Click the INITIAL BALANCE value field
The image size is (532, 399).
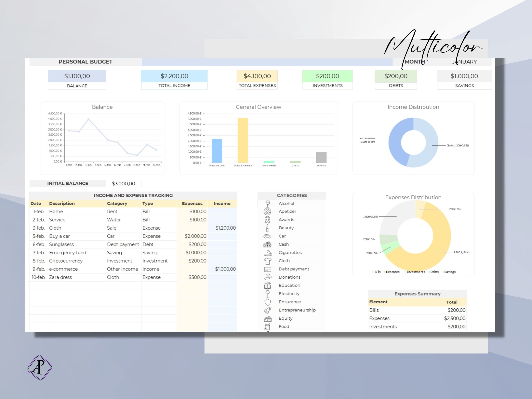[124, 183]
